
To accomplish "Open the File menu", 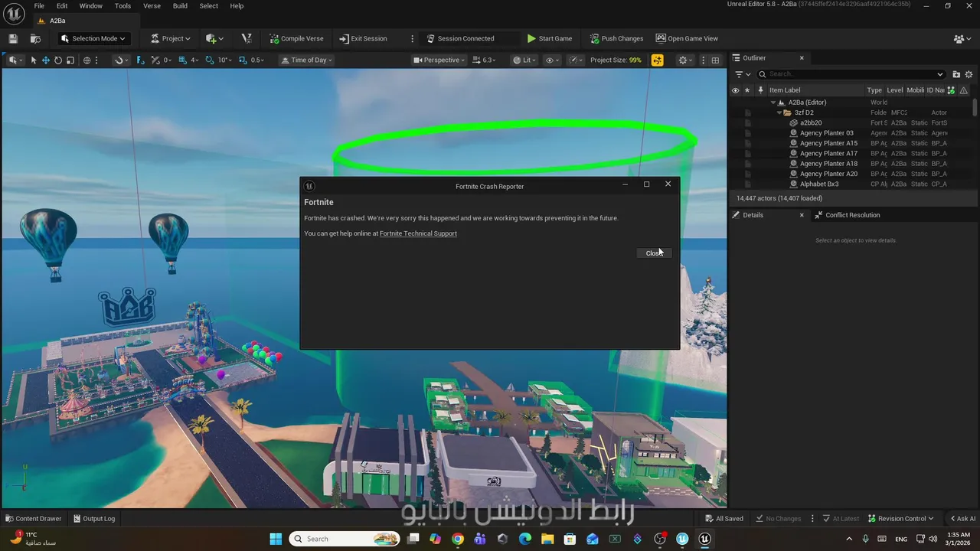I will point(39,6).
